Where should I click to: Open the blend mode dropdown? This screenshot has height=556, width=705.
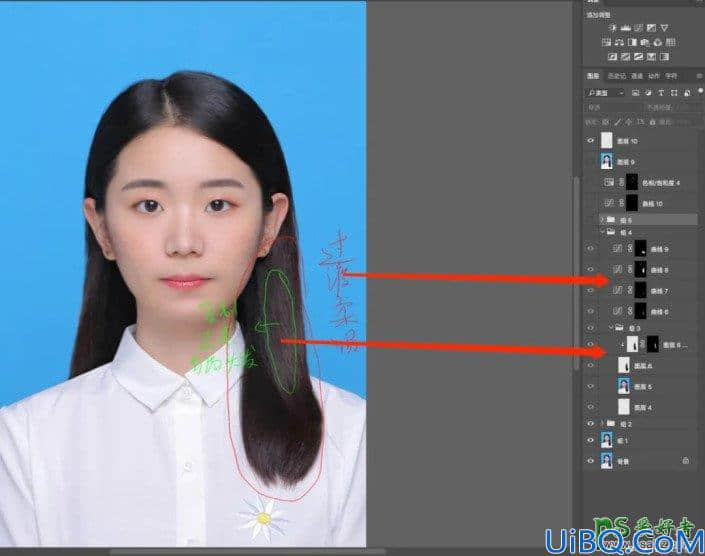(613, 107)
